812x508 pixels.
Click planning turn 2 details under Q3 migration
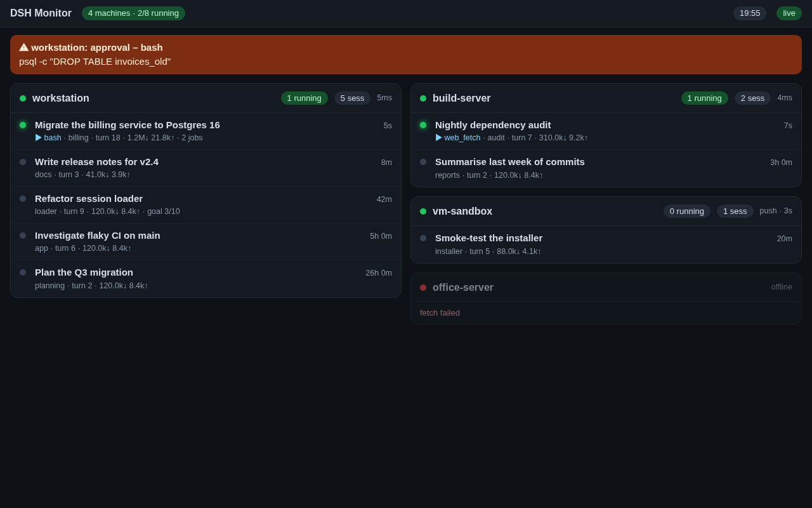pyautogui.click(x=91, y=286)
